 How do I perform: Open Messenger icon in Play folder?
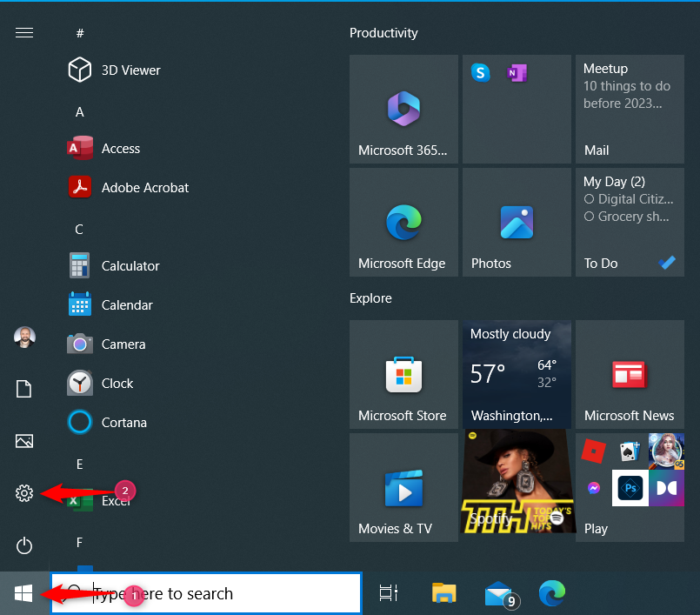click(x=593, y=488)
